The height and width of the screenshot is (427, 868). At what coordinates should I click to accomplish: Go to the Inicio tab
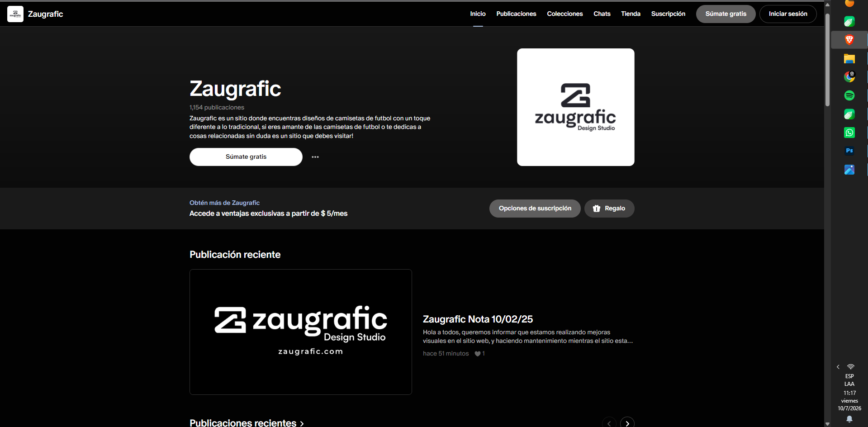pyautogui.click(x=478, y=14)
